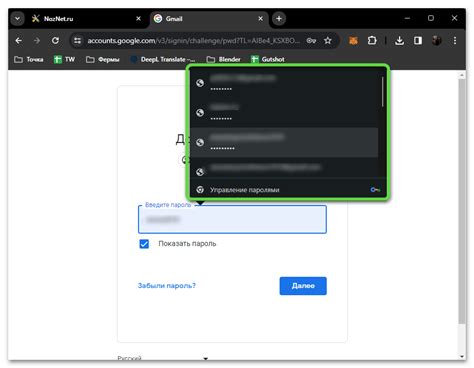Image resolution: width=474 pixels, height=368 pixels.
Task: Reload the page with the refresh icon
Action: click(x=55, y=41)
